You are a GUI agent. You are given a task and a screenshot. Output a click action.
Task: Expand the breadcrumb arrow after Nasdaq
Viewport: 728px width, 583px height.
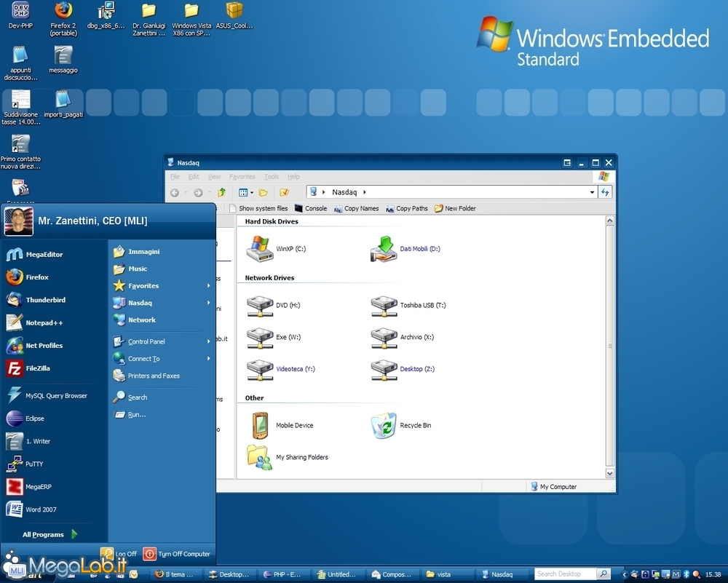[x=365, y=192]
